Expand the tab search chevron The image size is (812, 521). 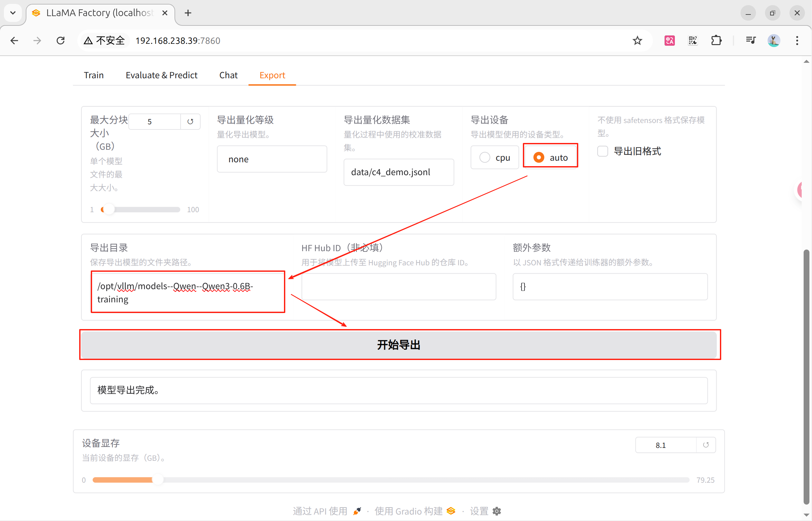pos(13,13)
